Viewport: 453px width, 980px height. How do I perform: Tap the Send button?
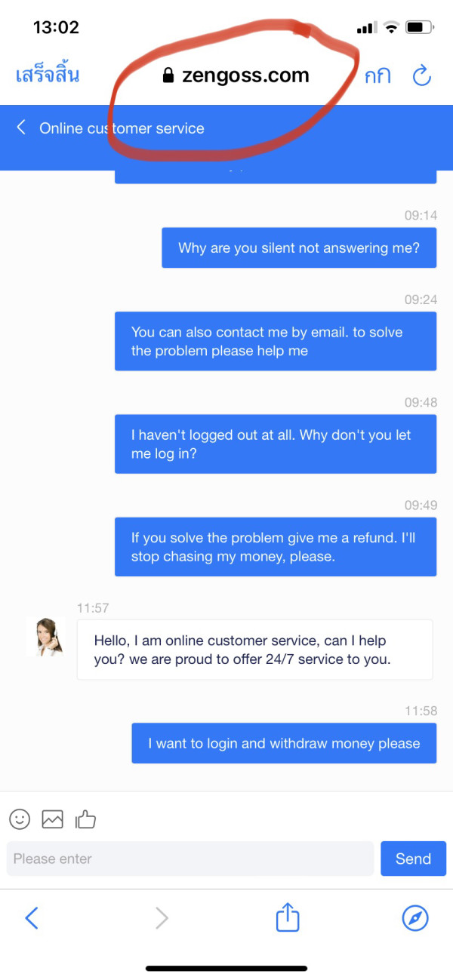click(413, 859)
